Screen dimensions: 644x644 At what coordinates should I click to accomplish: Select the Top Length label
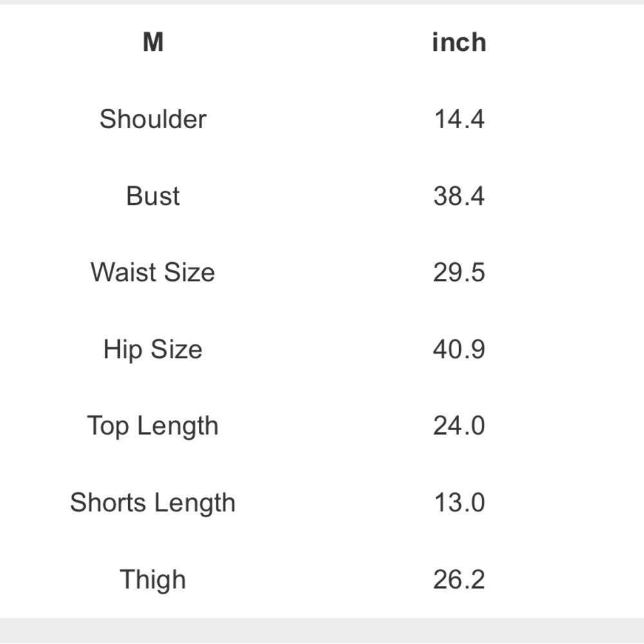click(153, 426)
